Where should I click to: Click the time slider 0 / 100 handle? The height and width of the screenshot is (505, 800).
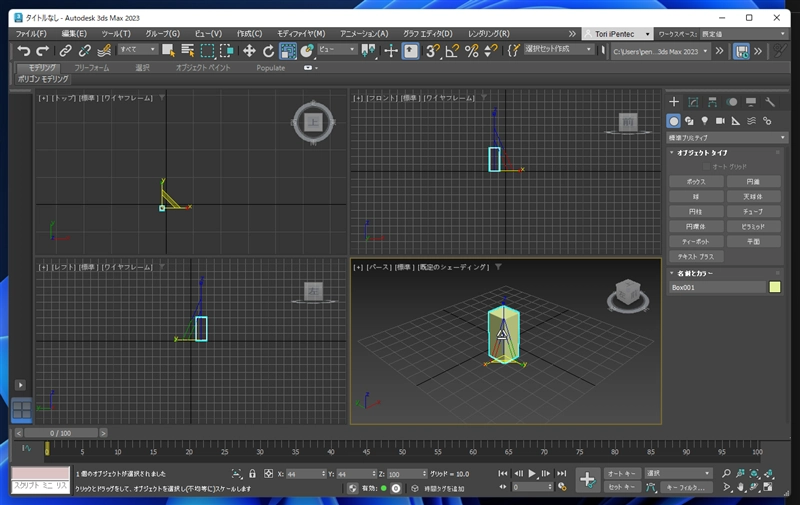61,433
